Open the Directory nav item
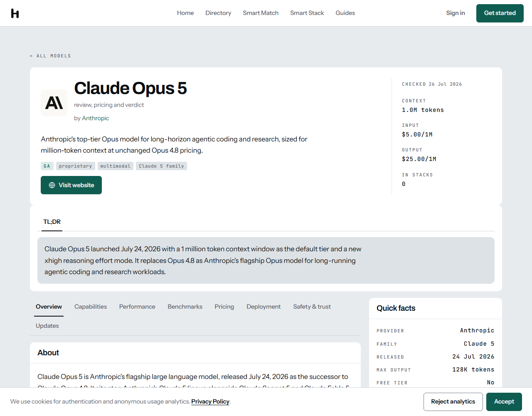This screenshot has width=532, height=416. click(x=218, y=13)
